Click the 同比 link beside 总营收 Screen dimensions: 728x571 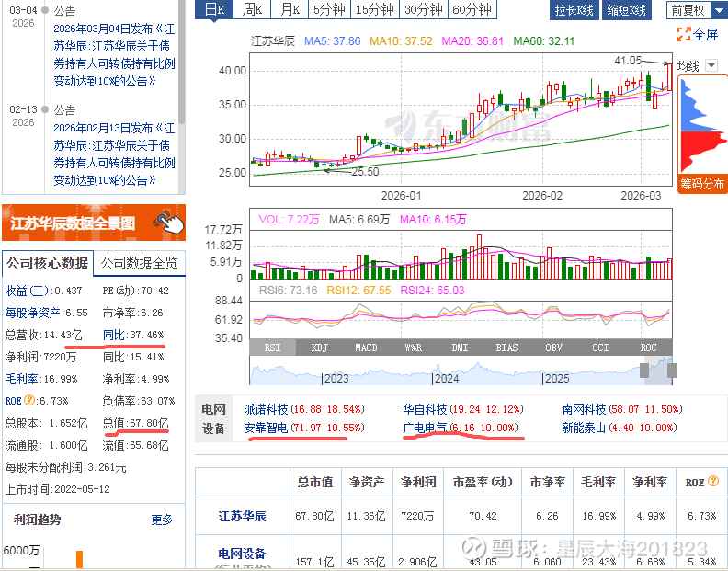(114, 335)
